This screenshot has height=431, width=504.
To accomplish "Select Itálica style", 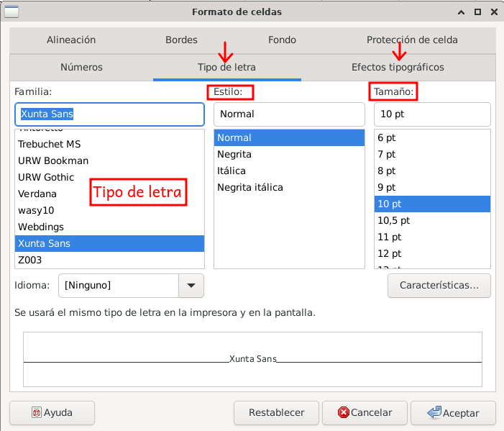I will click(x=289, y=171).
